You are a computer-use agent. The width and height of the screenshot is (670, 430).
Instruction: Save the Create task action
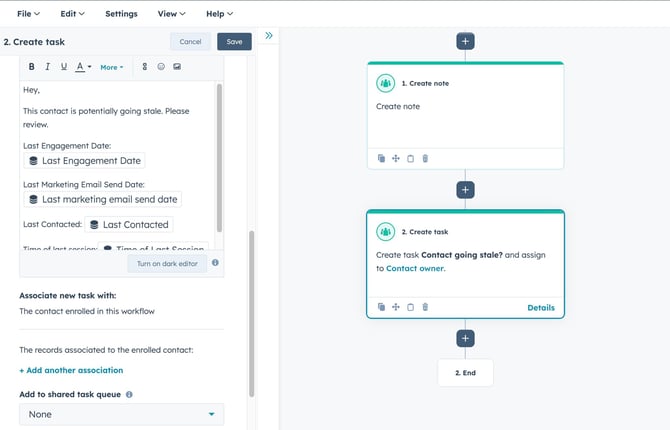234,42
